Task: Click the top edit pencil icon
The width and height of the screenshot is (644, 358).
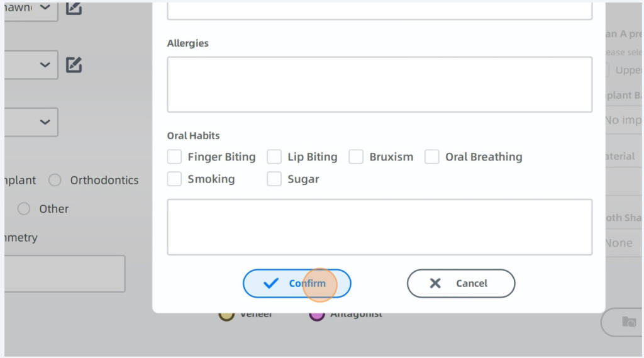Action: [x=74, y=8]
